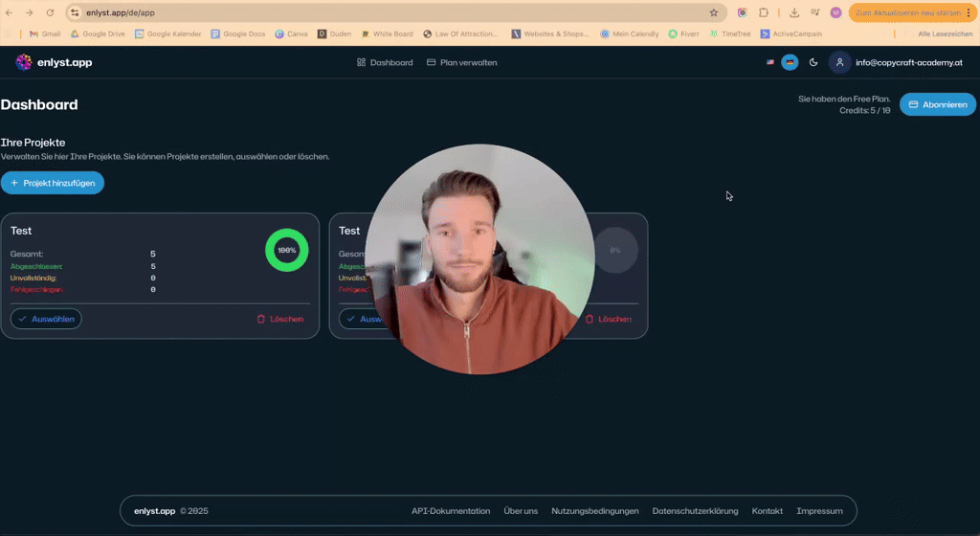Open the ActiveCampaign bookmark

(791, 33)
